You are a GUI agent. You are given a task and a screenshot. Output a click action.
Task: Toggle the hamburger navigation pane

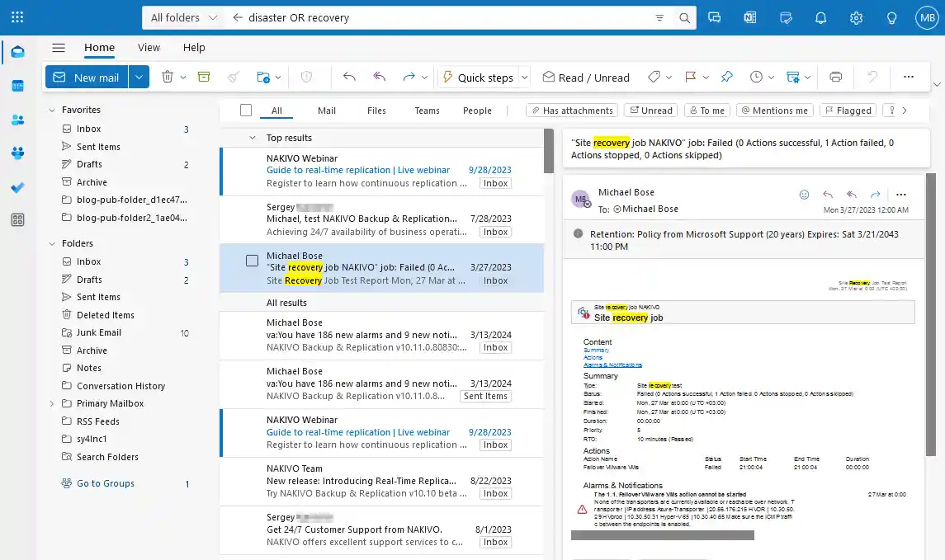(59, 48)
